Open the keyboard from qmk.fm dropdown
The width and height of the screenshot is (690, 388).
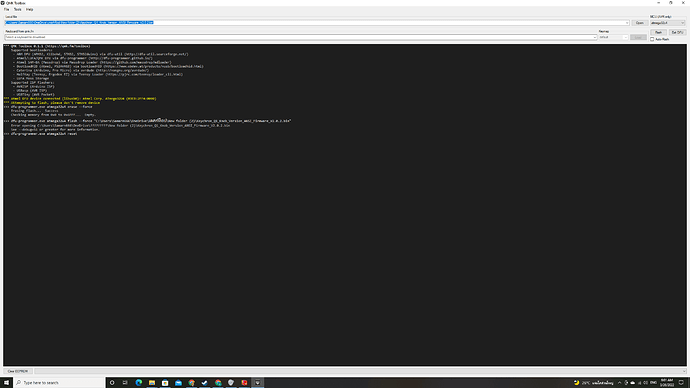pos(301,37)
